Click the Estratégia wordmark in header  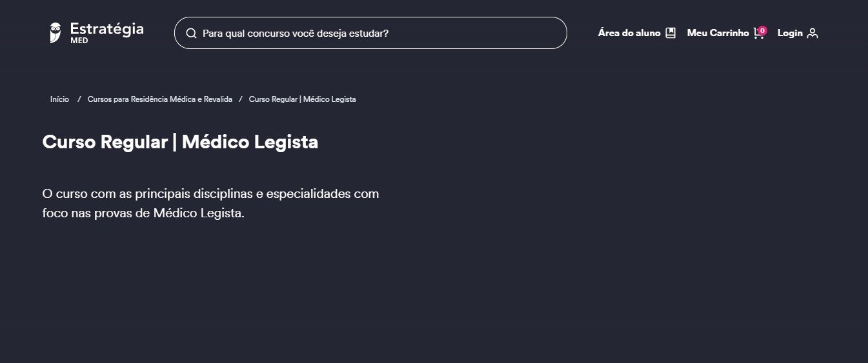point(106,28)
